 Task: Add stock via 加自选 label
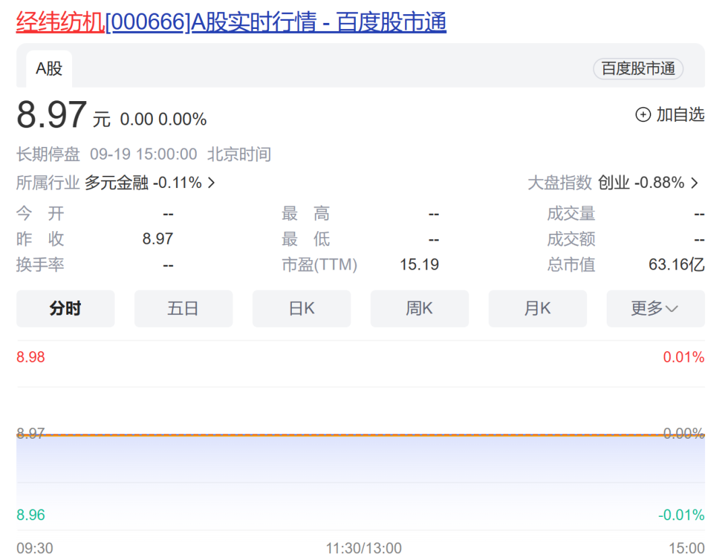click(680, 115)
